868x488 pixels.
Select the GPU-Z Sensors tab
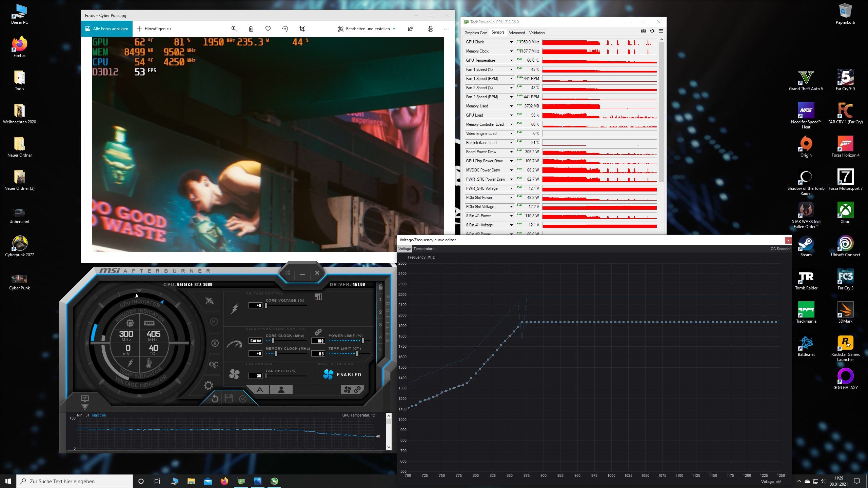coord(498,33)
